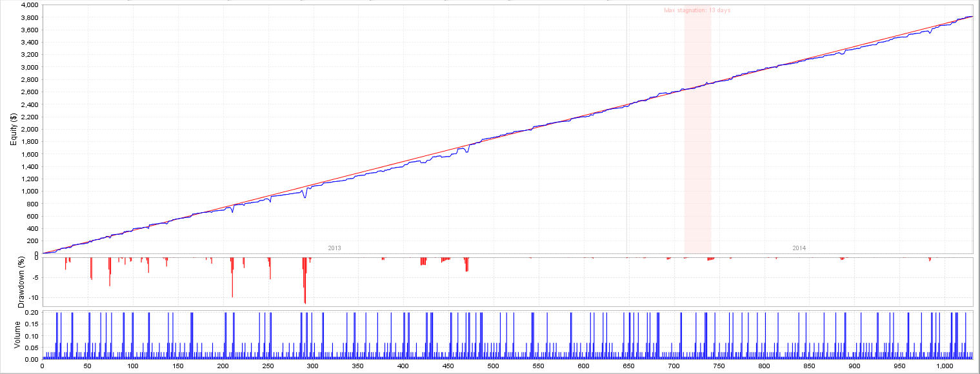Screen dimensions: 980x374
Task: Click the 550 tick on the bottom axis
Action: pos(539,367)
